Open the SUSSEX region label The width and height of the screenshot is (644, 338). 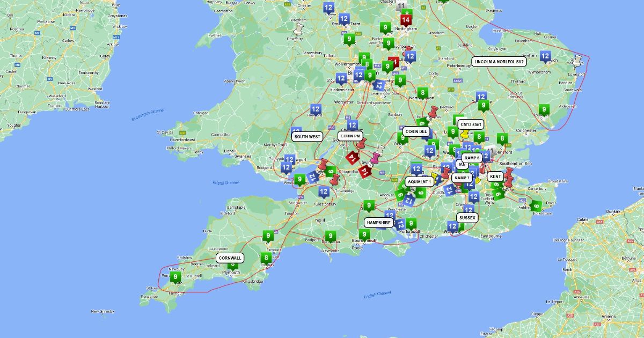point(467,218)
